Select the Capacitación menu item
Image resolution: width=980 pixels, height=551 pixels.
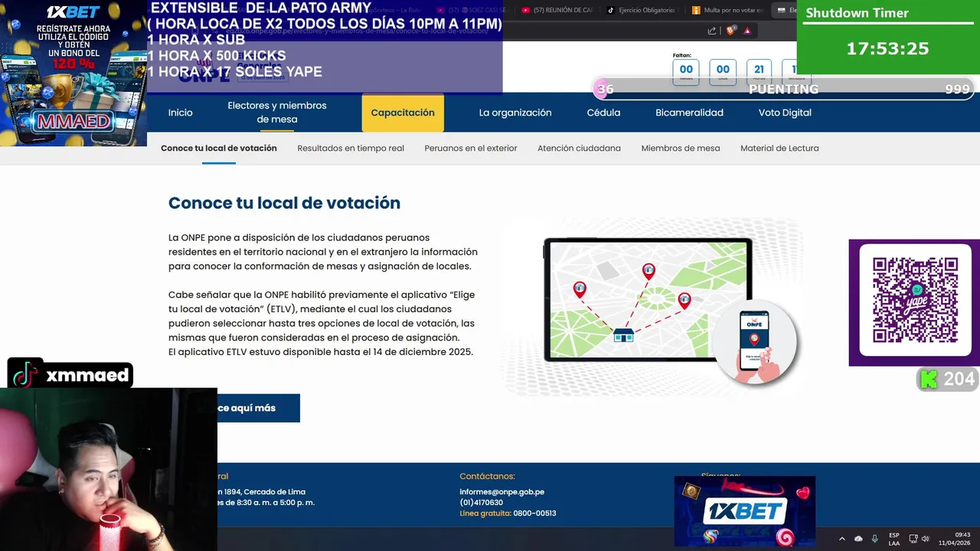point(403,112)
